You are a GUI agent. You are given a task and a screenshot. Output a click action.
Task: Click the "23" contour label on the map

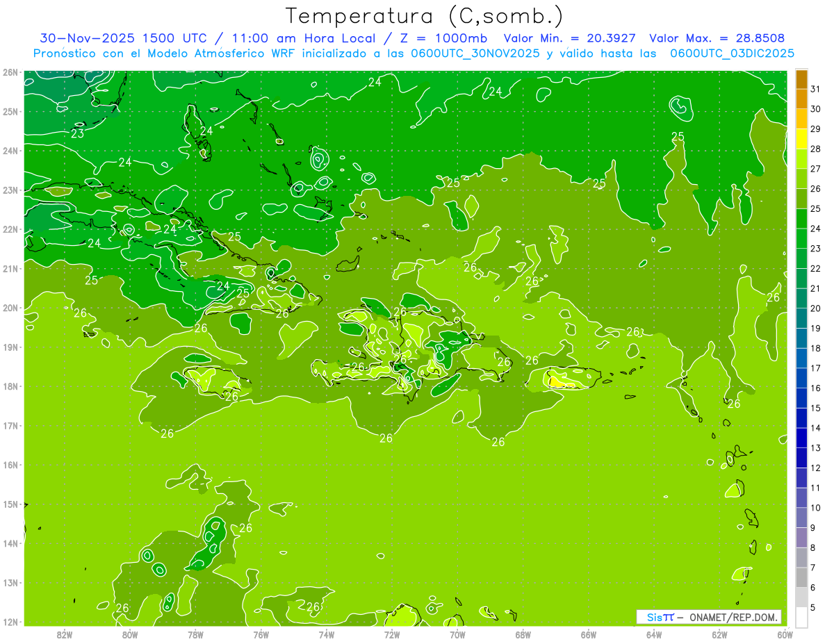point(78,133)
